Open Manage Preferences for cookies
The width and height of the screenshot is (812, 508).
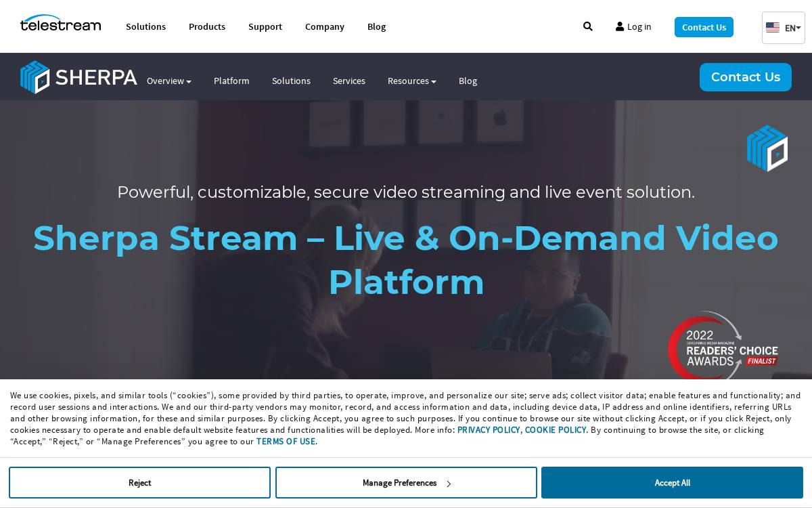tap(406, 483)
